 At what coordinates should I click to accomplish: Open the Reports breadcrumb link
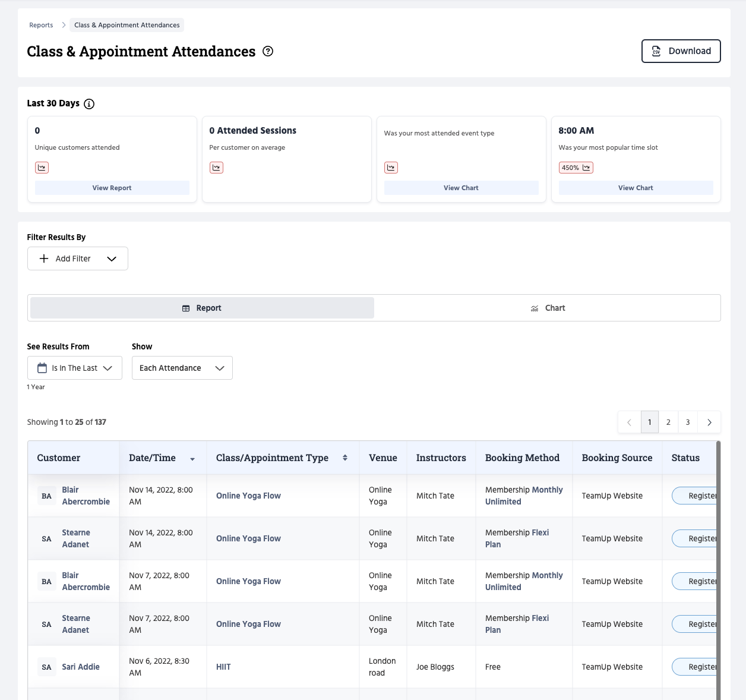41,25
